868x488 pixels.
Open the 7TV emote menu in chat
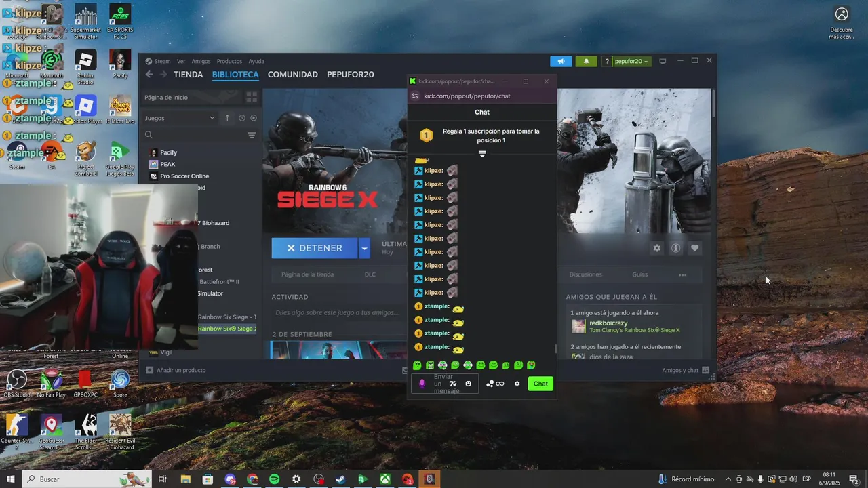tap(453, 384)
